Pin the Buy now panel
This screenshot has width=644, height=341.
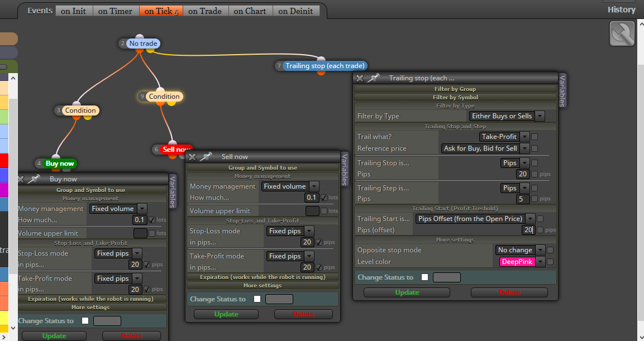click(x=34, y=179)
